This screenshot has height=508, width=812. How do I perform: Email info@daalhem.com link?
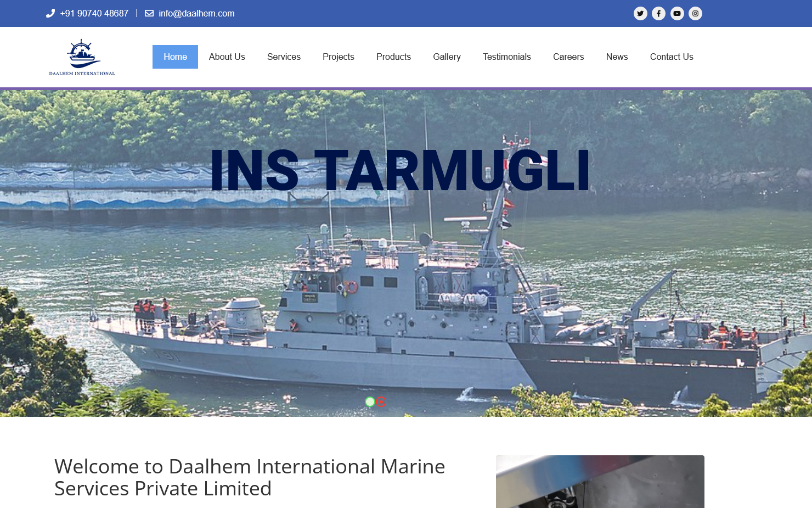point(196,13)
